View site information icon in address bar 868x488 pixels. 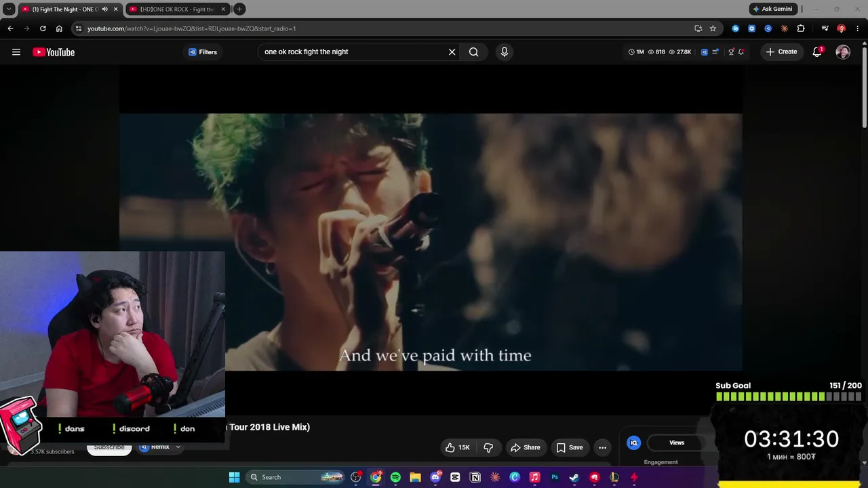pos(79,28)
